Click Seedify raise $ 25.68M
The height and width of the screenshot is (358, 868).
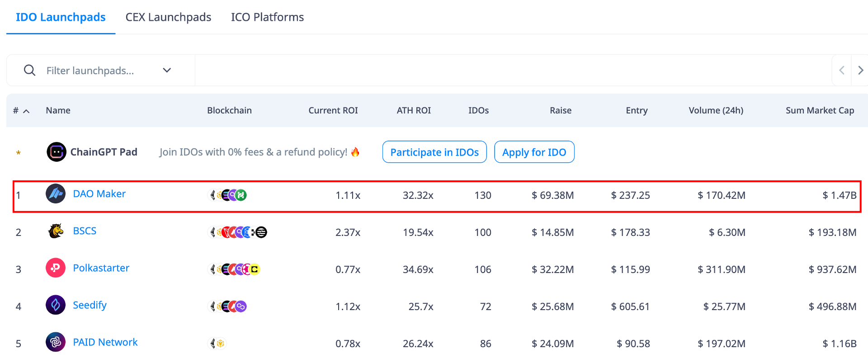553,306
